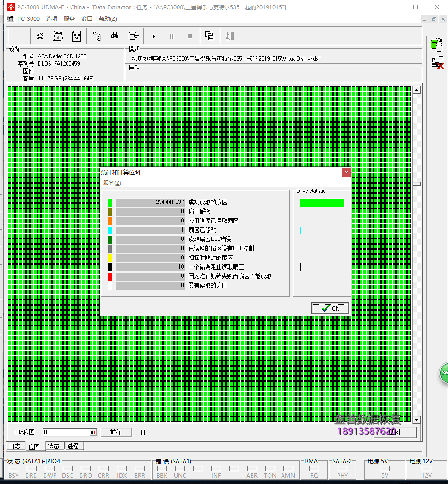Viewport: 448px width, 484px height.
Task: Start the task with the play button
Action: [x=153, y=36]
